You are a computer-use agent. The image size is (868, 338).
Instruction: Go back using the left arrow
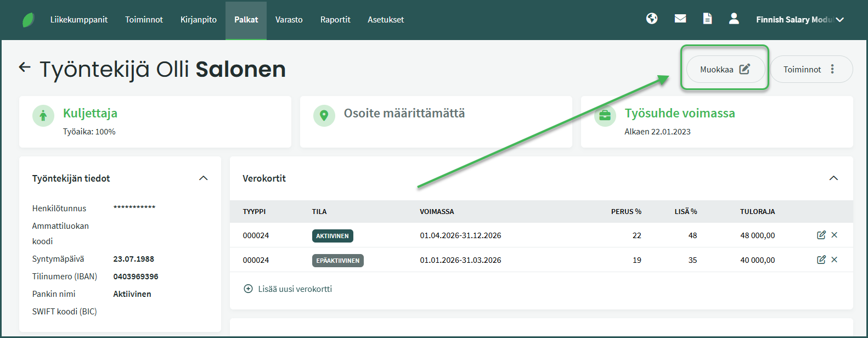point(25,67)
